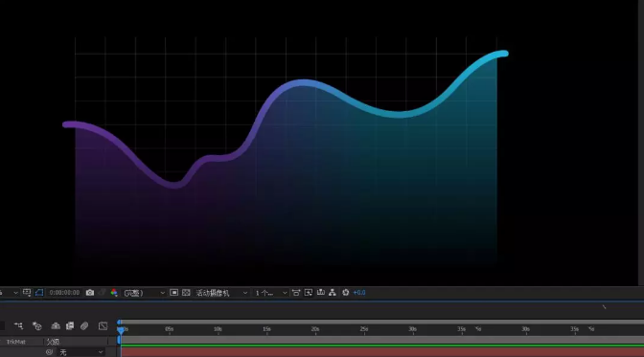644x357 pixels.
Task: Toggle mask and shape path visibility icon
Action: point(39,293)
